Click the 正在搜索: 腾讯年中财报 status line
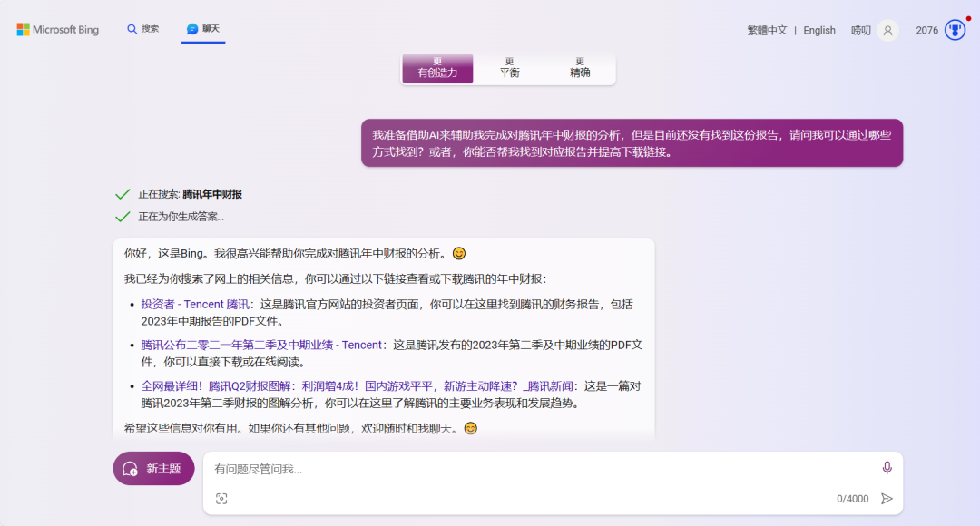The height and width of the screenshot is (526, 980). pos(190,194)
